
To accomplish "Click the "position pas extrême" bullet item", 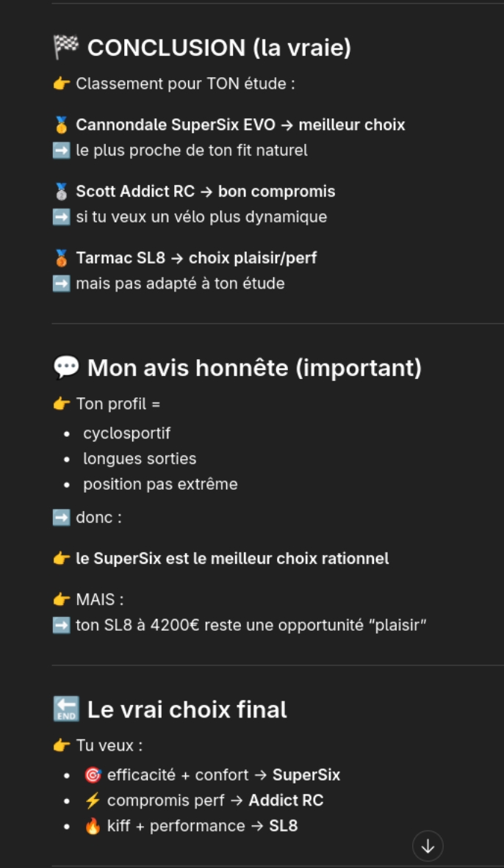I will (x=160, y=485).
